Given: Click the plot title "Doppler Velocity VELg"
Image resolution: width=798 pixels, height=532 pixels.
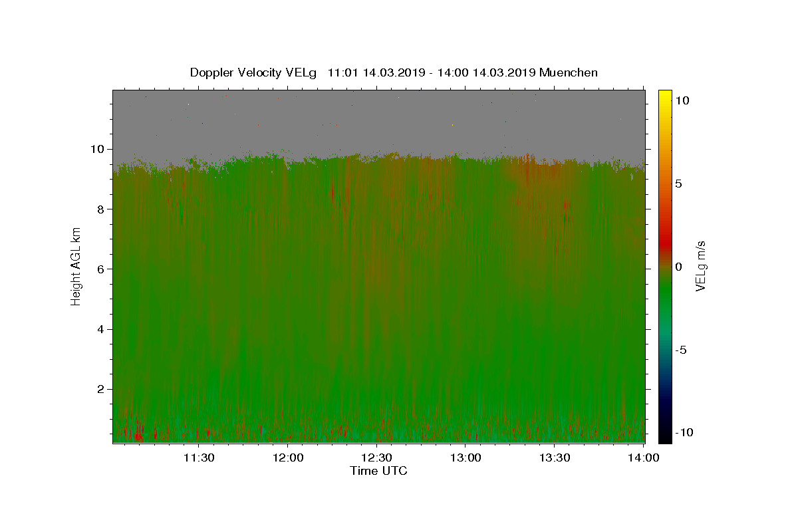Looking at the screenshot, I should pos(253,72).
